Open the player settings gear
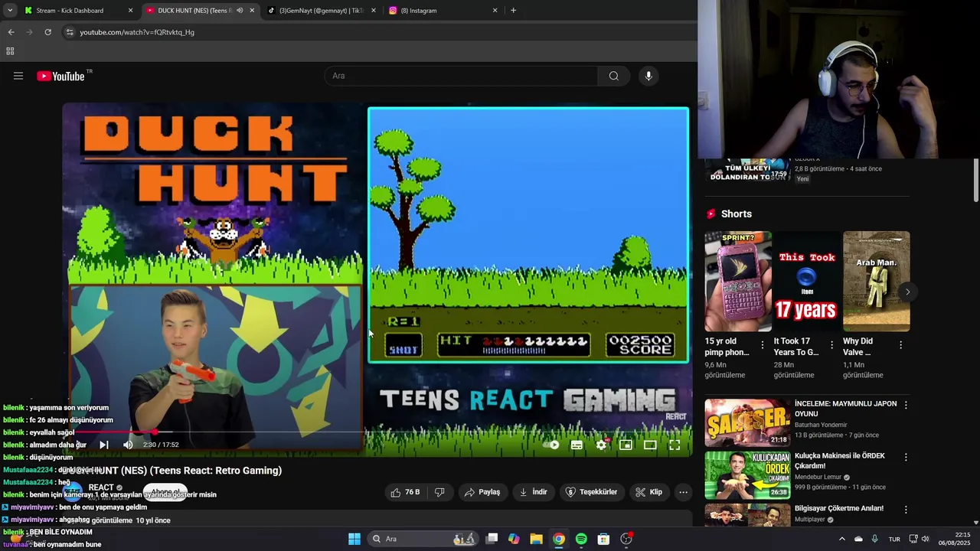Image resolution: width=980 pixels, height=551 pixels. click(602, 445)
